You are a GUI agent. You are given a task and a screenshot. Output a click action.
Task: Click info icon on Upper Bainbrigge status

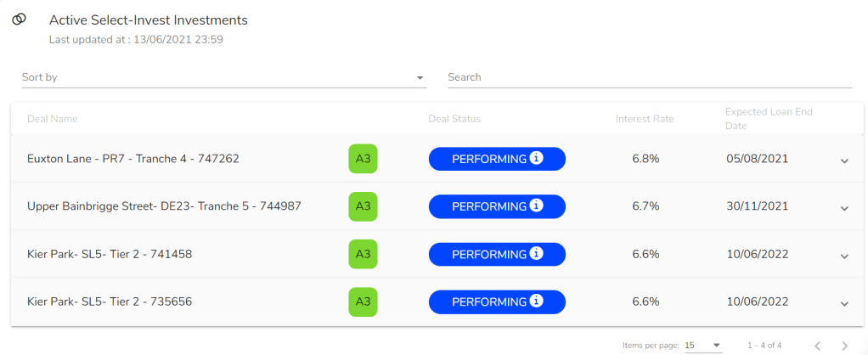[536, 206]
